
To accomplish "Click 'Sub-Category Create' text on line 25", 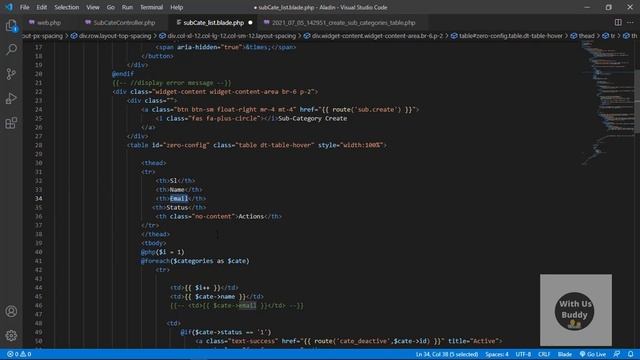I will coord(313,118).
